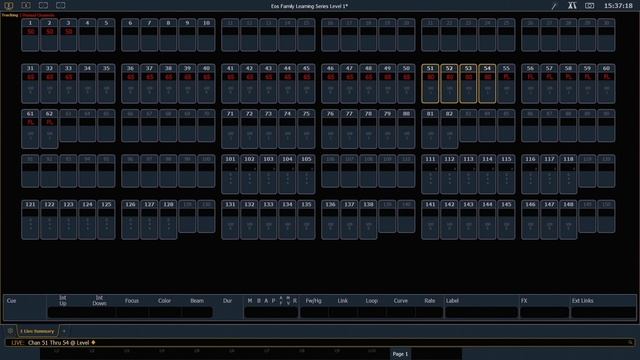Select channel 141 tile
Viewport: 640px width, 360px height.
tap(430, 219)
